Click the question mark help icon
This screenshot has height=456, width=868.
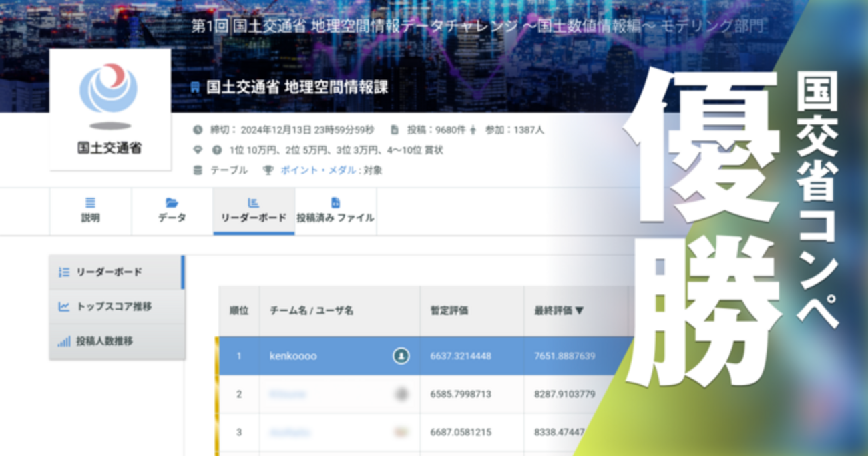pos(216,150)
